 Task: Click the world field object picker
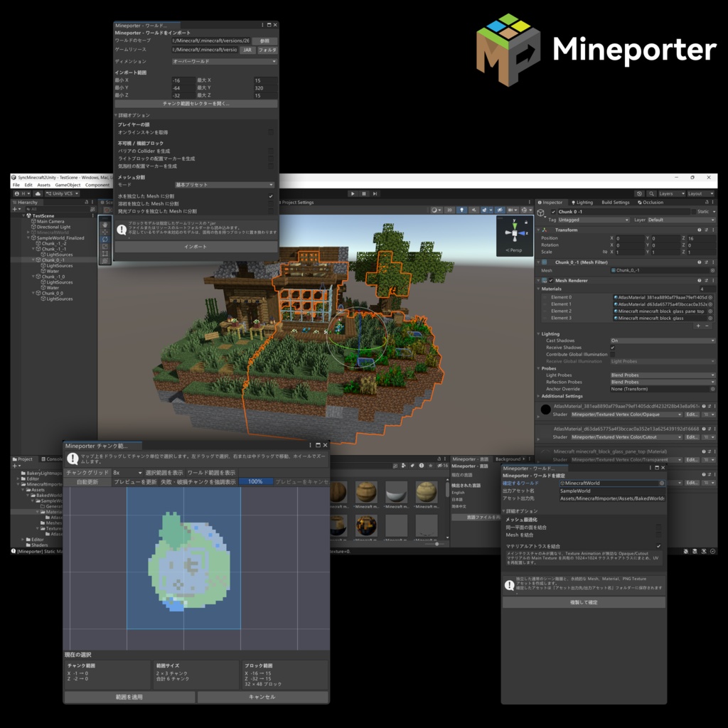[x=662, y=483]
